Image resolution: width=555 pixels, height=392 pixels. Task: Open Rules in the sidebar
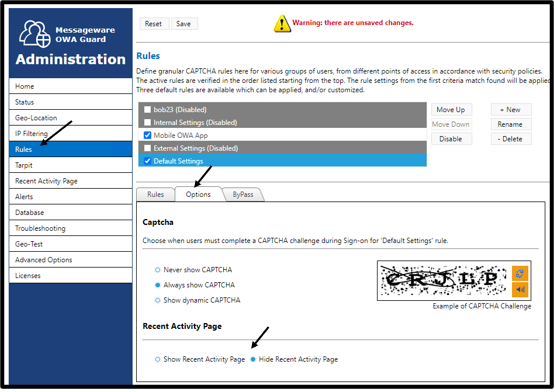(70, 149)
